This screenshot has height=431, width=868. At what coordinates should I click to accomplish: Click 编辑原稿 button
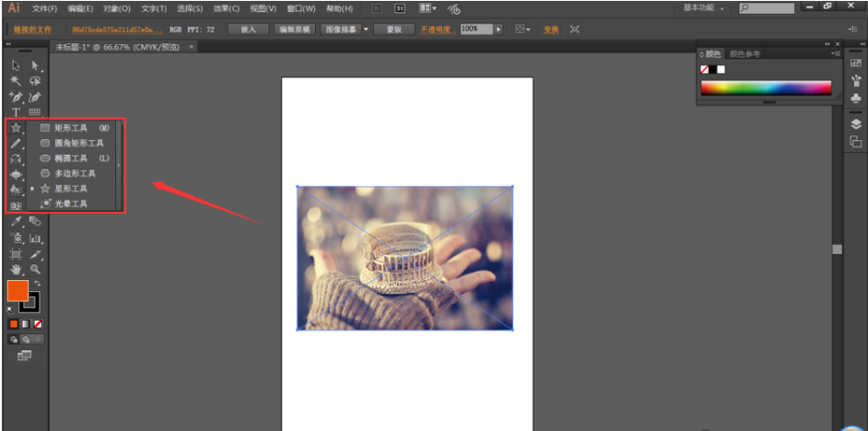click(295, 29)
